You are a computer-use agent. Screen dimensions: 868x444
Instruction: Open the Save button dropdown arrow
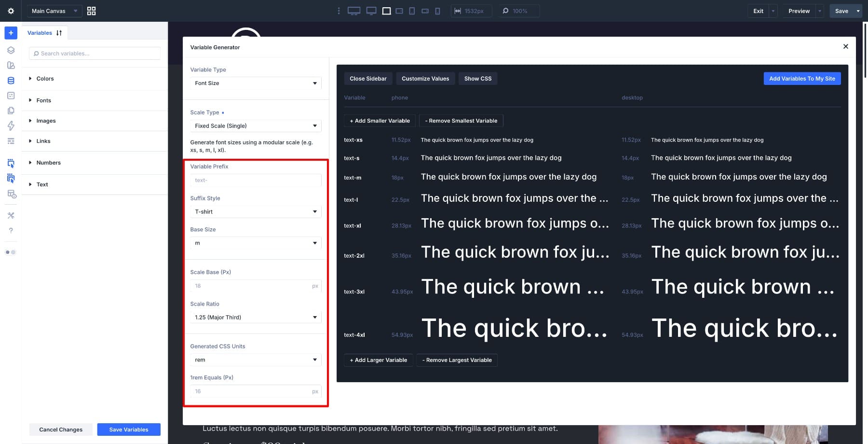858,11
